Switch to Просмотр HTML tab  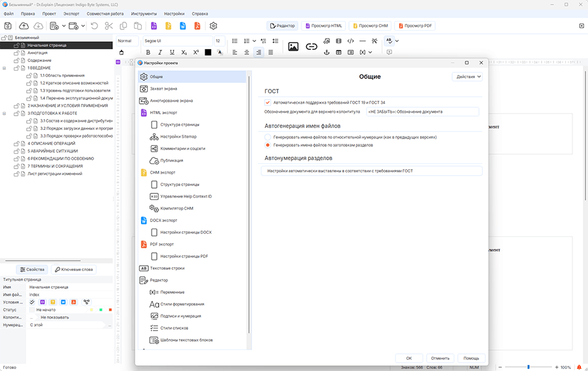tap(323, 26)
